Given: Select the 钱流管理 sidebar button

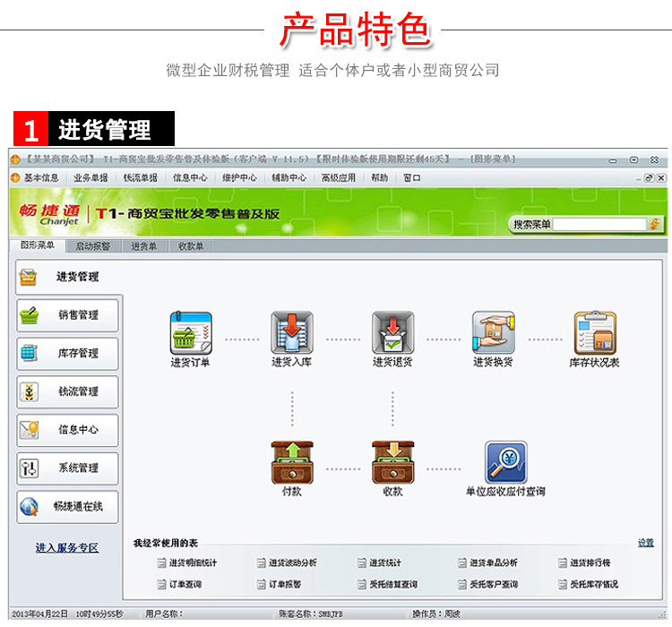Looking at the screenshot, I should (x=67, y=391).
